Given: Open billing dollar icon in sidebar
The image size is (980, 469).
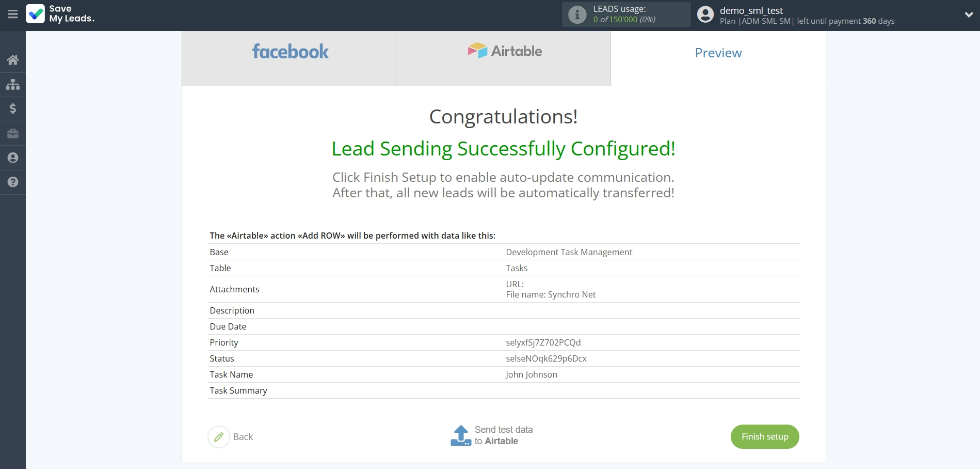Looking at the screenshot, I should pyautogui.click(x=13, y=108).
